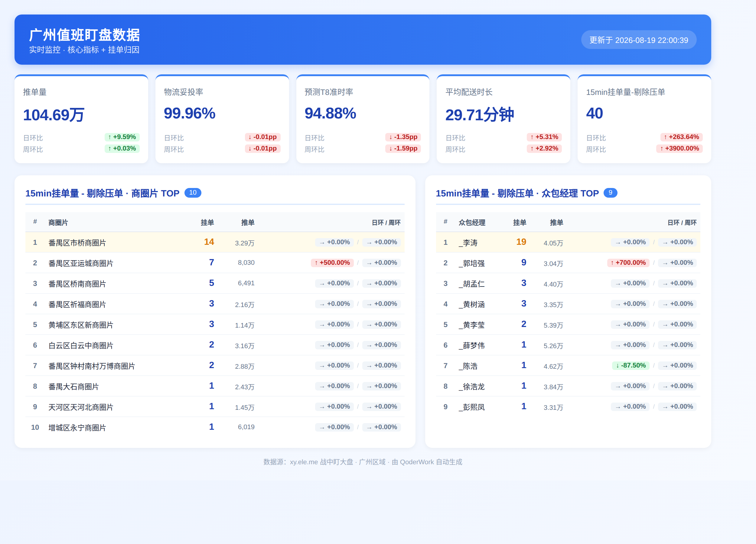Select manager _黄李莹 row

pyautogui.click(x=568, y=325)
